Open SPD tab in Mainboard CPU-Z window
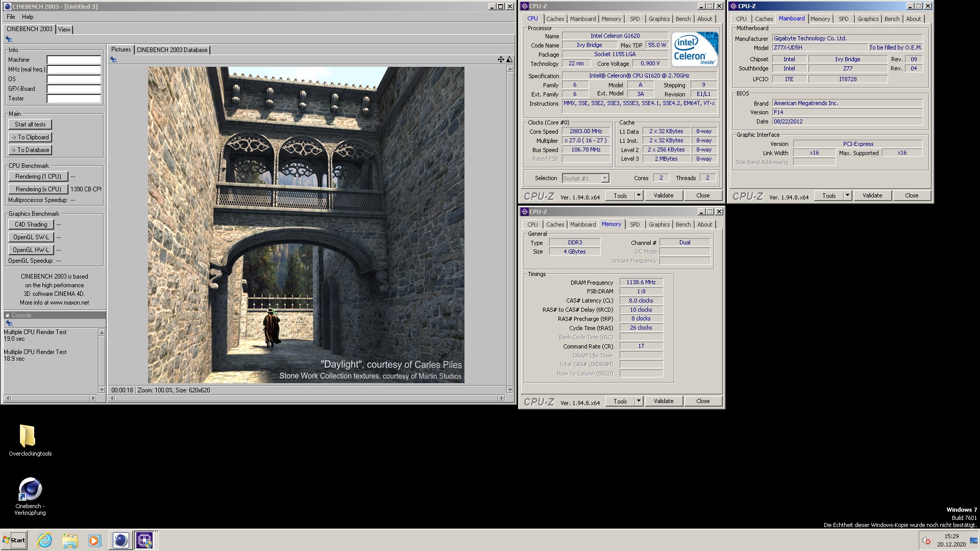 tap(843, 19)
